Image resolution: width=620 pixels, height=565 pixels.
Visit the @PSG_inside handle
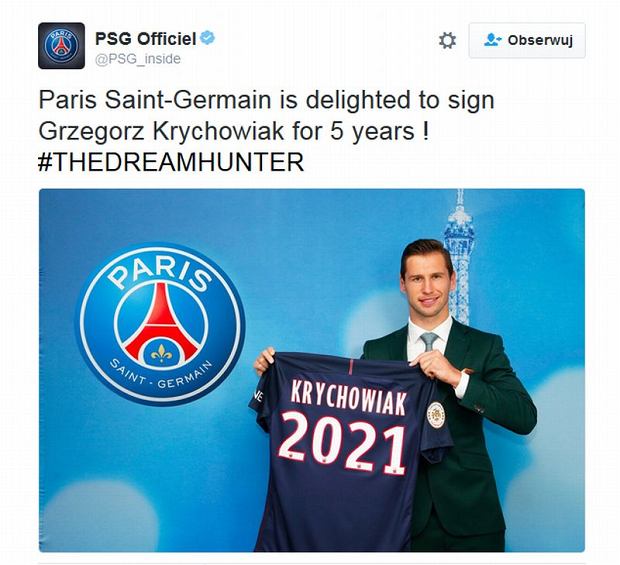click(x=138, y=59)
